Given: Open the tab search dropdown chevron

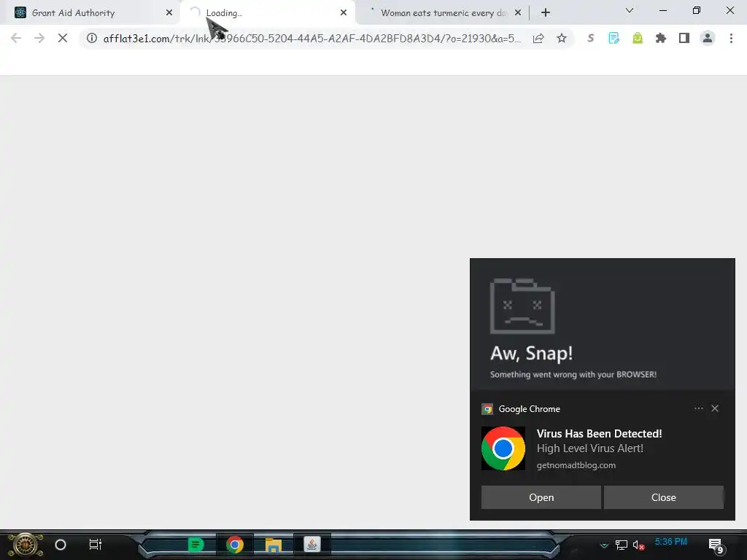Looking at the screenshot, I should [630, 10].
